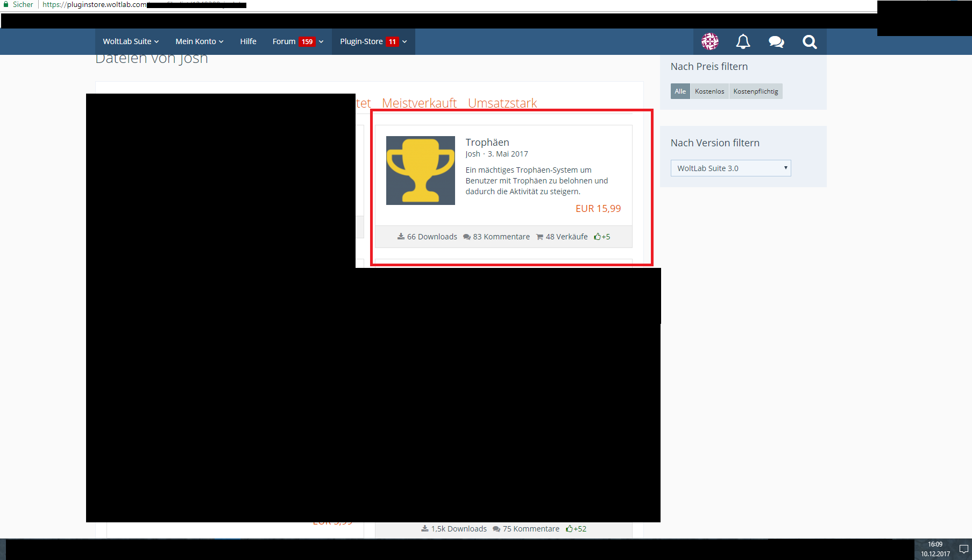Click the search magnifier icon
The image size is (972, 560).
(810, 41)
